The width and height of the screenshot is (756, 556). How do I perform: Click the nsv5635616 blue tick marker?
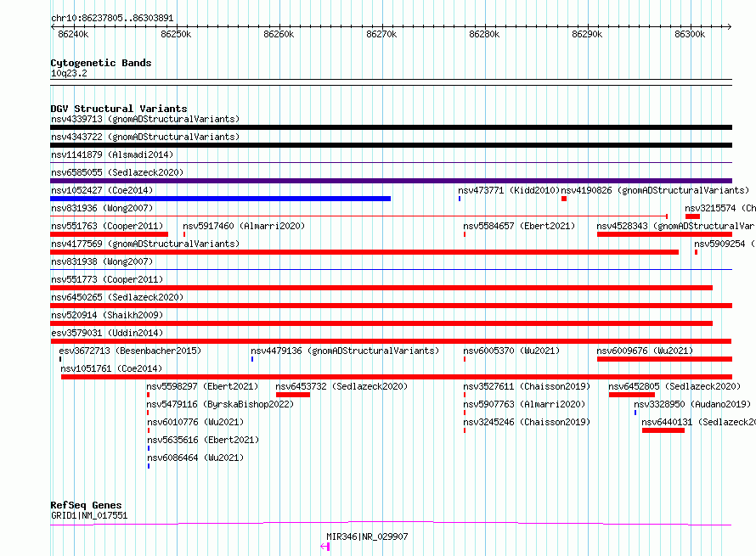pyautogui.click(x=149, y=448)
